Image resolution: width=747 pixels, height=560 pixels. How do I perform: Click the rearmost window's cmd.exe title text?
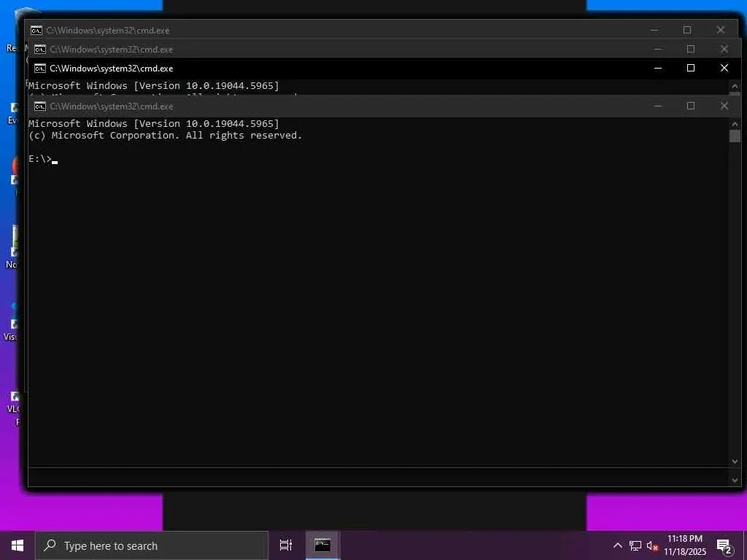click(x=108, y=30)
